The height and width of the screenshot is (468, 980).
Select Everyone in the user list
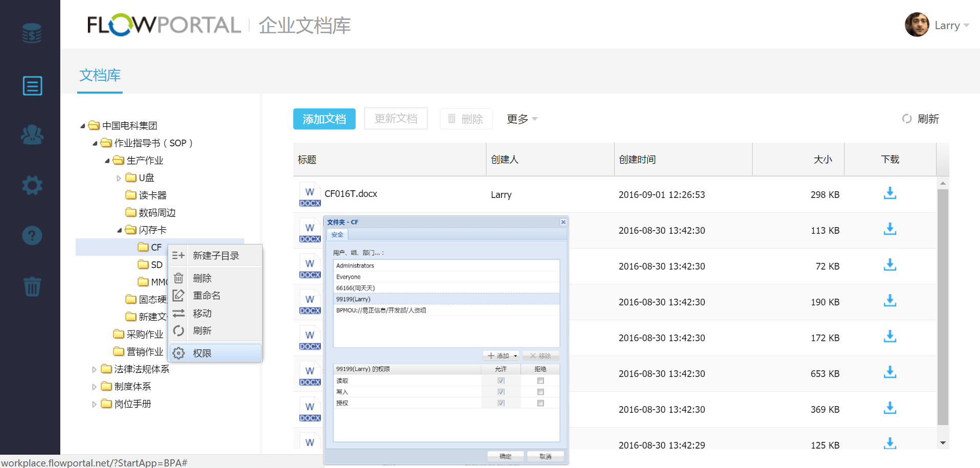point(348,277)
